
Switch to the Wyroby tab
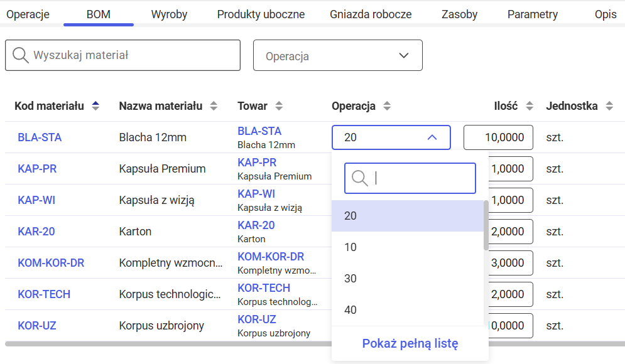pos(168,14)
